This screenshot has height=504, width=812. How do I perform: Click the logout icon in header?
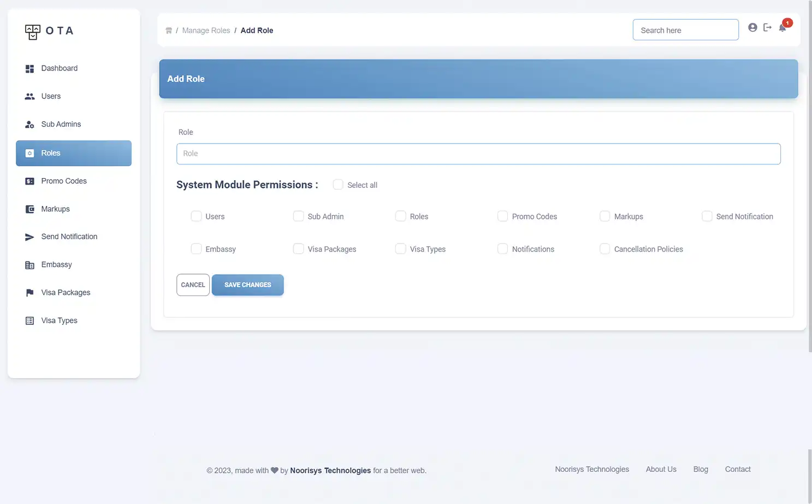tap(767, 27)
